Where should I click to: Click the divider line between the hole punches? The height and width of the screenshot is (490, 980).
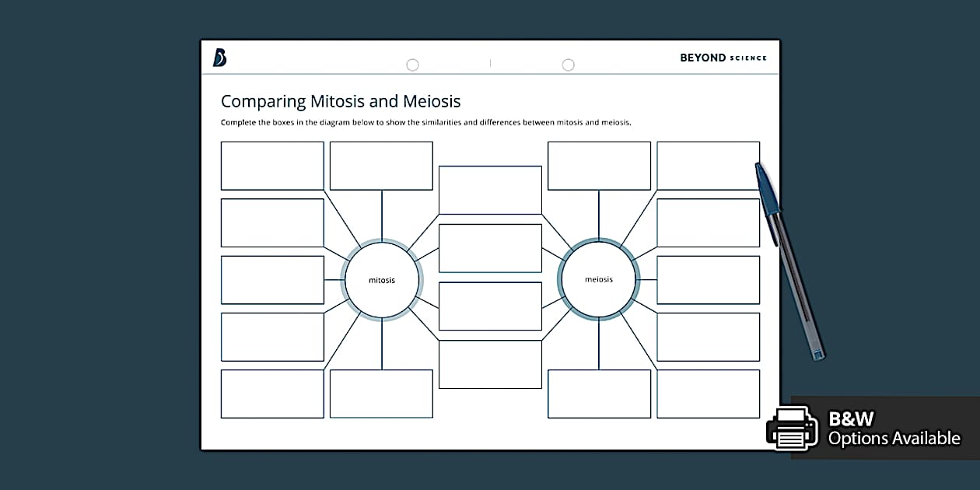pos(490,65)
